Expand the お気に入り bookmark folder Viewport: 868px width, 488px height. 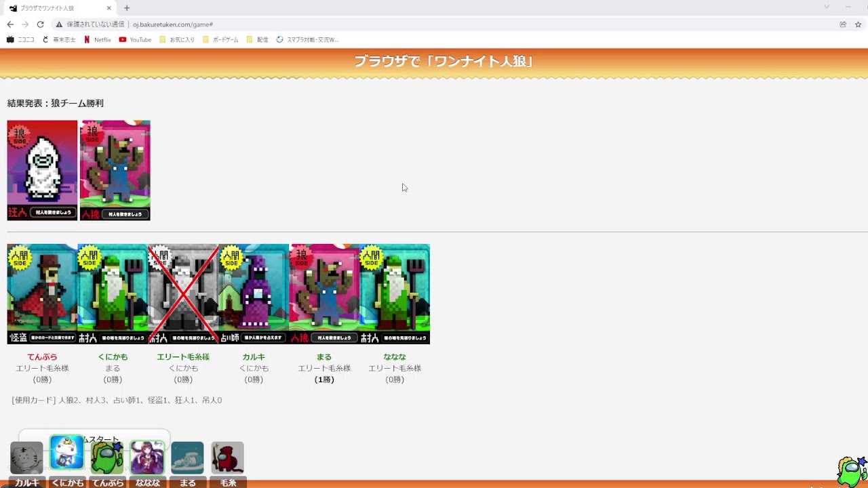(177, 40)
